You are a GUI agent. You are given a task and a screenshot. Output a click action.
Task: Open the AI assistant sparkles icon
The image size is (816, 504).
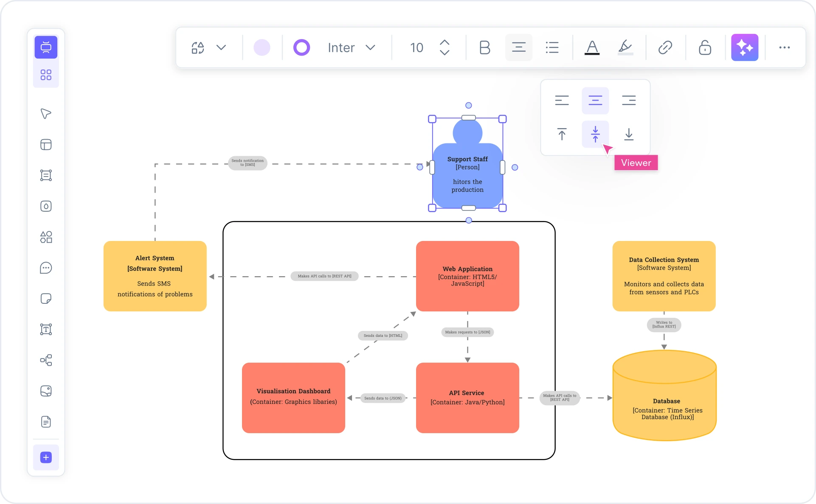tap(745, 47)
